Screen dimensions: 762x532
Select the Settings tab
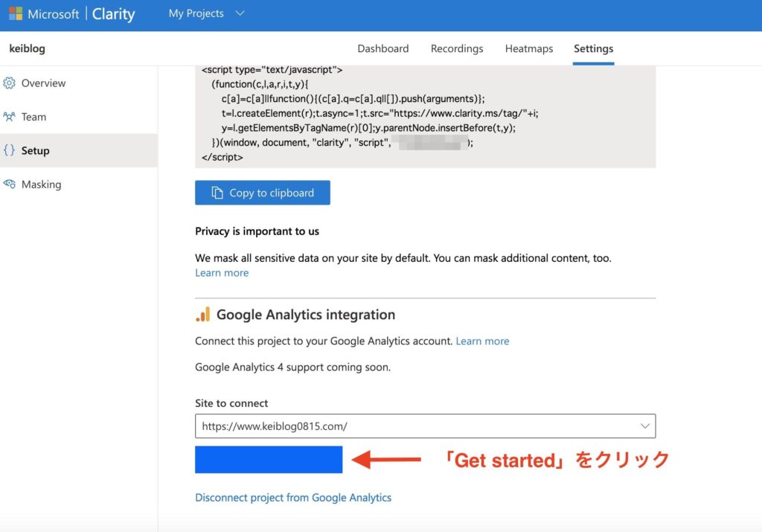593,48
